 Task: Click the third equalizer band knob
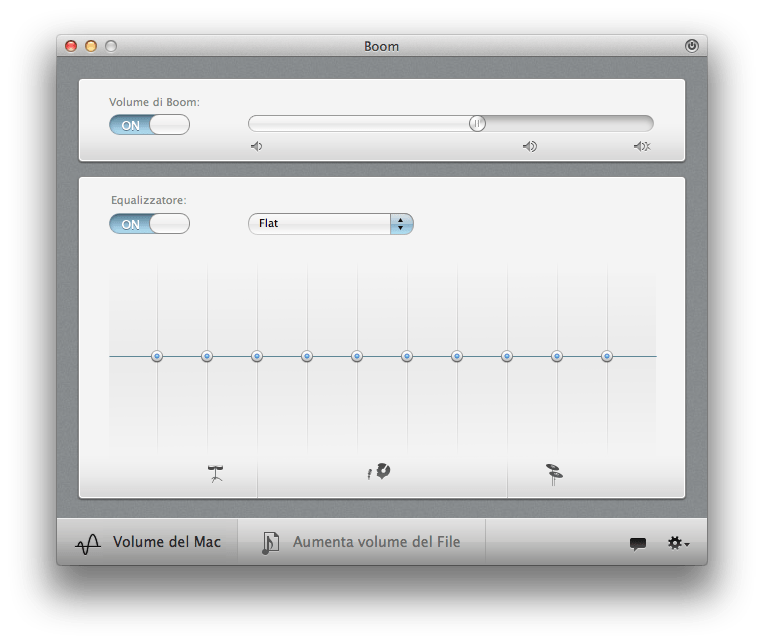click(257, 356)
